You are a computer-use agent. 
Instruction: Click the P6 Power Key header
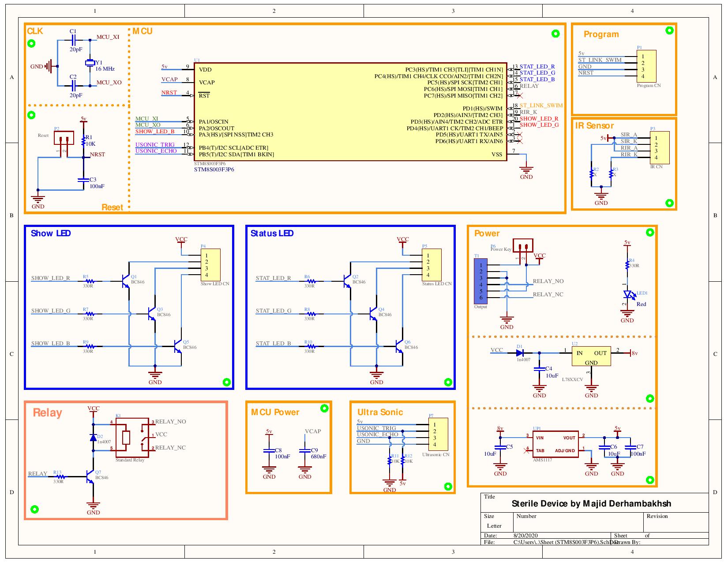click(523, 246)
